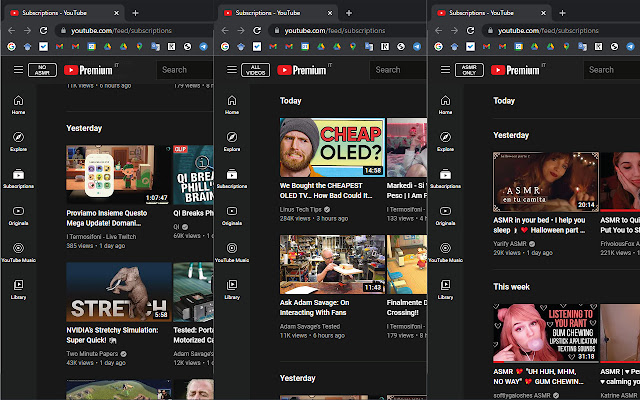Open YouTube Music in ALL VIDEOS window sidebar
The image size is (640, 400).
click(232, 252)
